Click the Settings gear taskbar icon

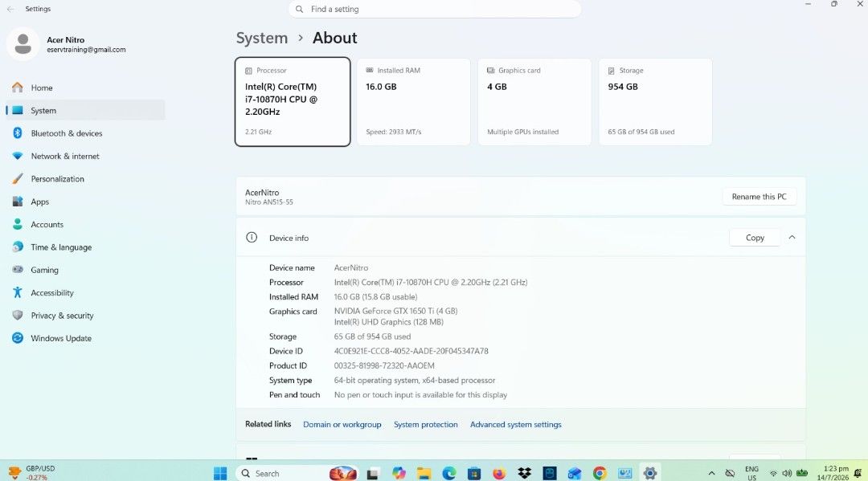pyautogui.click(x=650, y=473)
